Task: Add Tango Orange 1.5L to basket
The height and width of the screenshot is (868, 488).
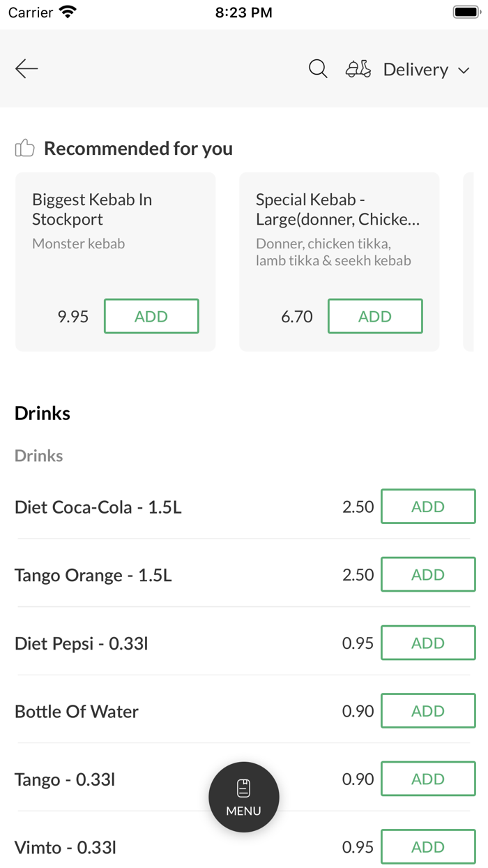Action: [428, 574]
